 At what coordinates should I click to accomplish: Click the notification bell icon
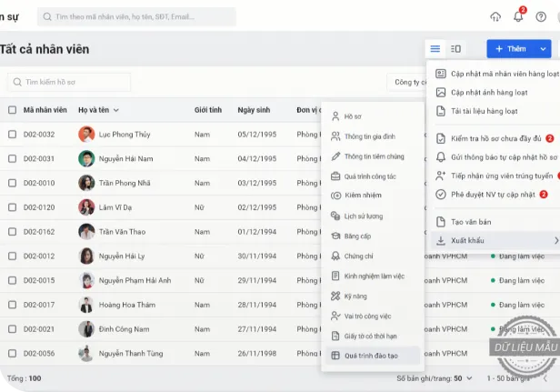[x=518, y=16]
